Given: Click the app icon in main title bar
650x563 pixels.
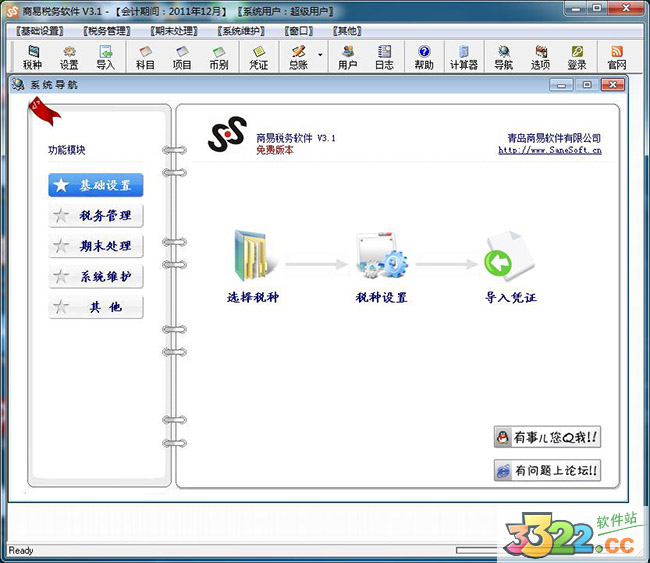Looking at the screenshot, I should (x=12, y=11).
